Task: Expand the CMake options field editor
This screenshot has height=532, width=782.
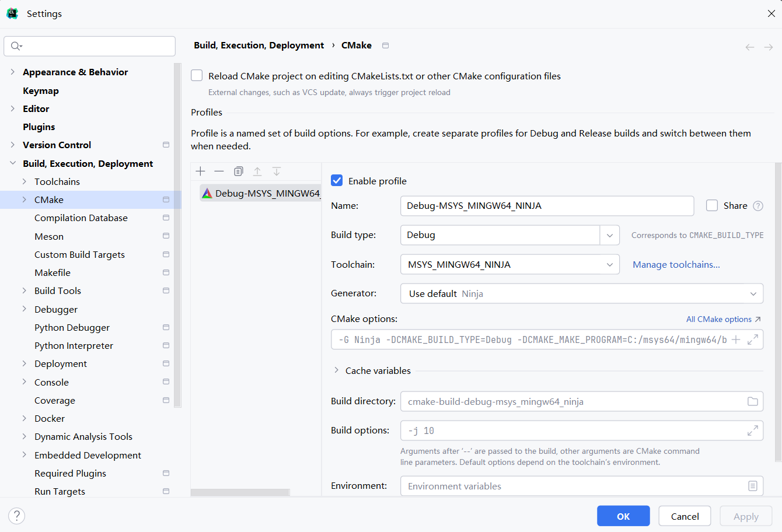Action: [753, 339]
